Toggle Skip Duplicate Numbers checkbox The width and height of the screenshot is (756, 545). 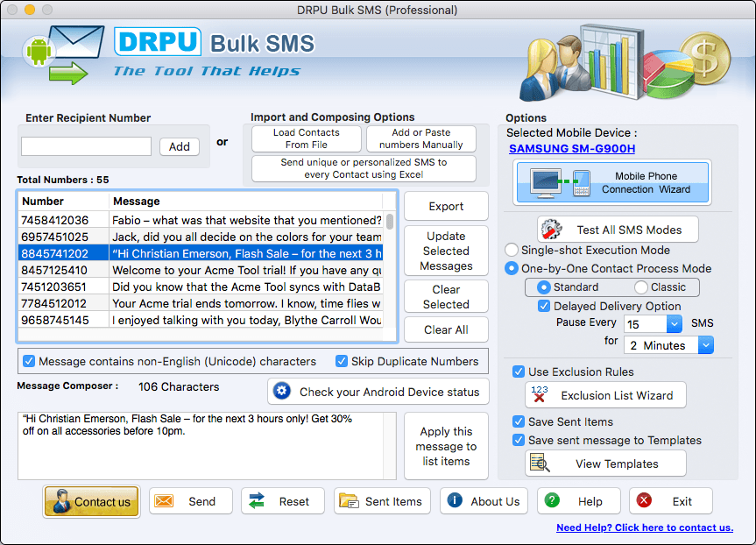point(342,361)
